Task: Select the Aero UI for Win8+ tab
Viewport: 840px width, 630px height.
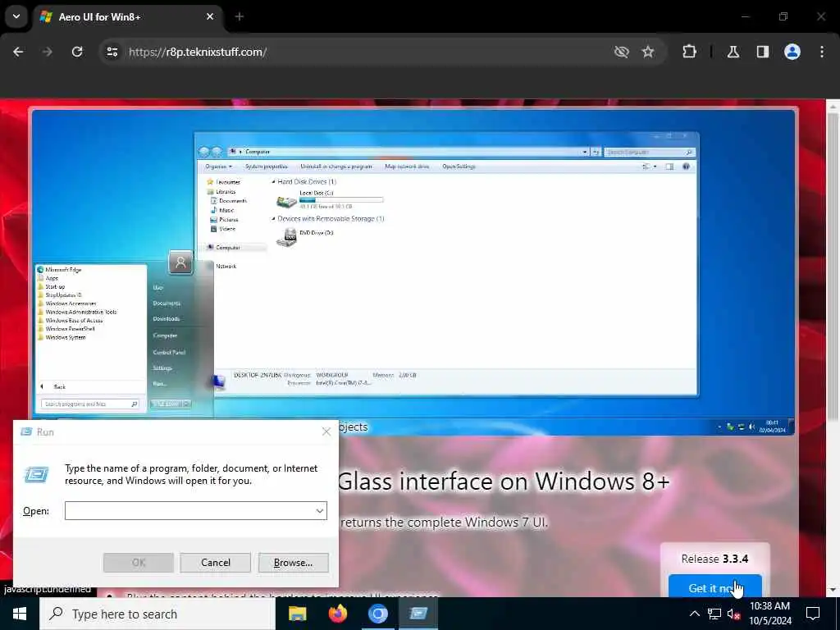Action: [x=128, y=17]
